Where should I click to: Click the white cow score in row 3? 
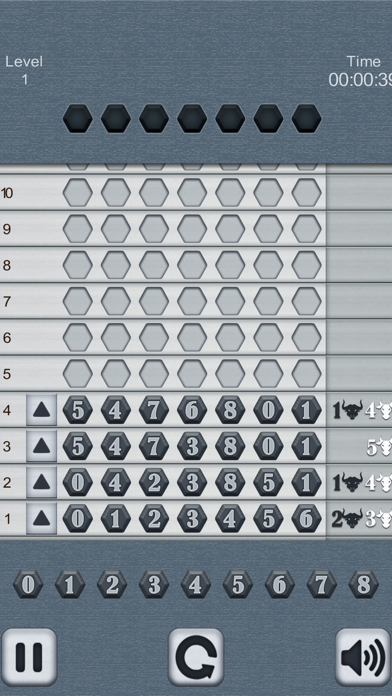379,447
